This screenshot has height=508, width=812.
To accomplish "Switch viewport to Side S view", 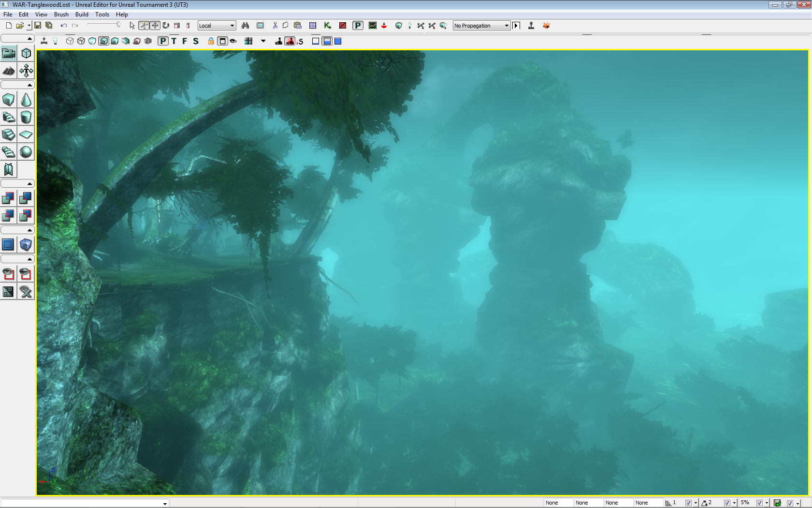I will tap(196, 41).
